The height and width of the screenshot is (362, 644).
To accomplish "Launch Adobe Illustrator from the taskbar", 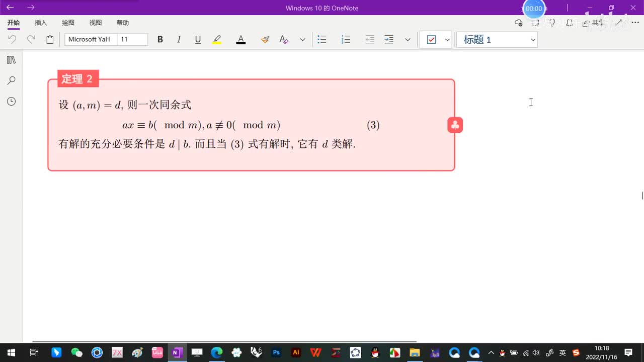I will click(x=296, y=353).
